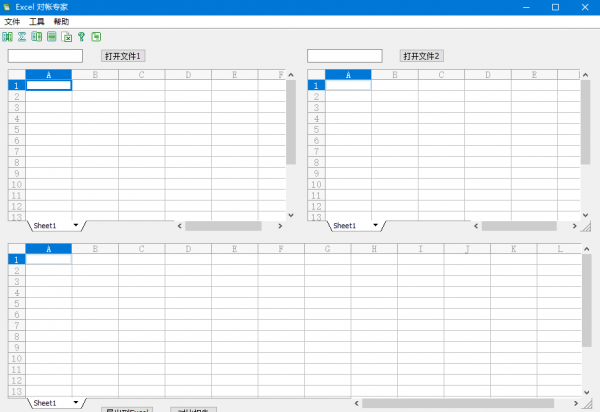Click select-all corner of file 2 grid
Screen dimensions: 600x412
click(316, 75)
